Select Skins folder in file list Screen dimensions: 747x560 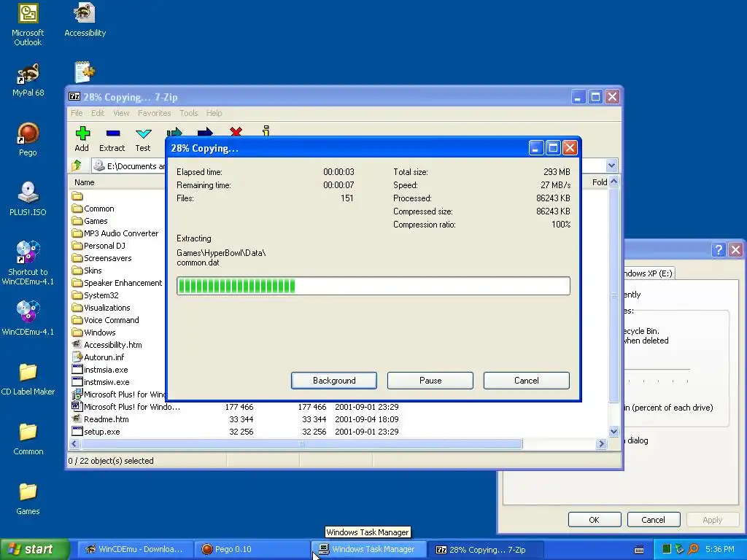point(88,271)
